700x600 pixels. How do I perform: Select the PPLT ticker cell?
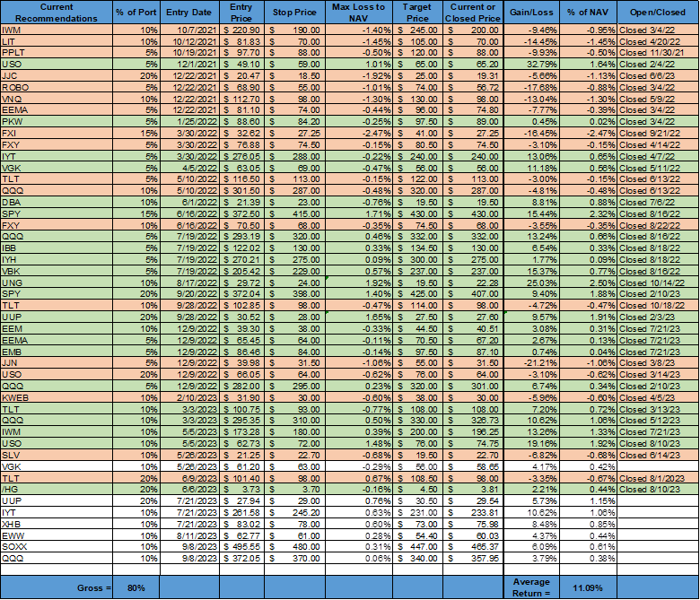(x=57, y=53)
